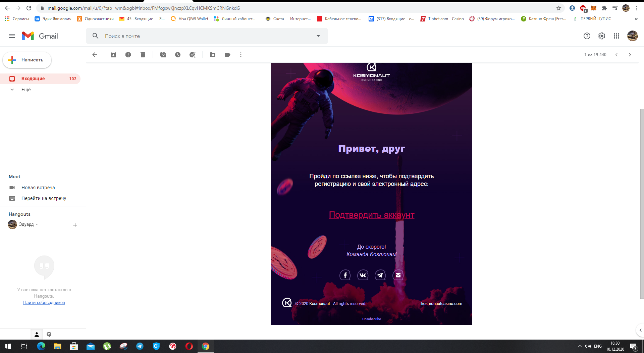644x353 pixels.
Task: Launch Telegram from taskbar
Action: click(140, 346)
